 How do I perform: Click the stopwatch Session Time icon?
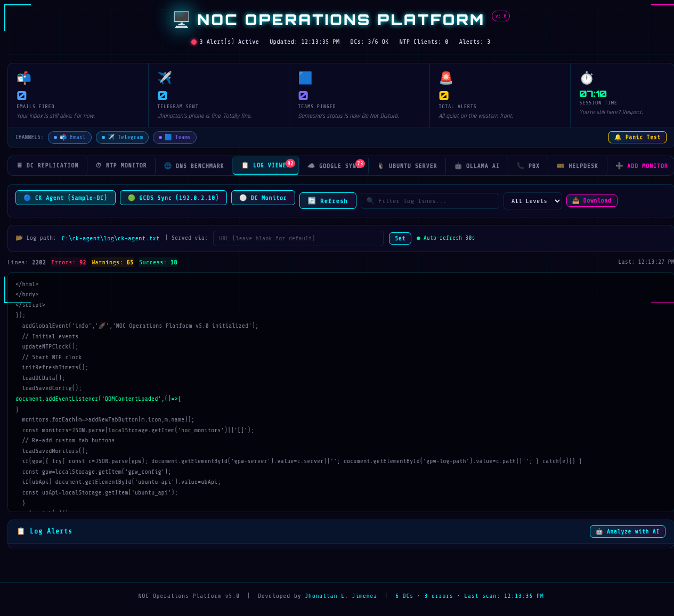[x=587, y=78]
